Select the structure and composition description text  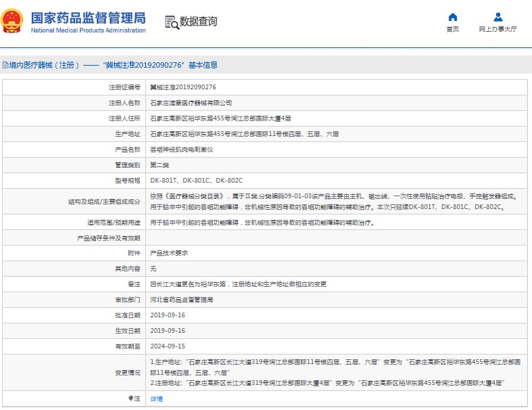[x=335, y=202]
